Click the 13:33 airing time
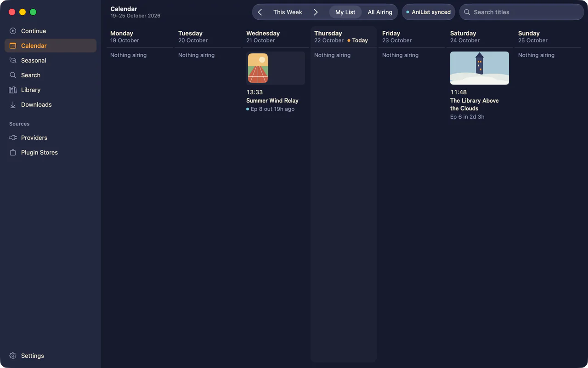The width and height of the screenshot is (588, 368). coord(254,92)
